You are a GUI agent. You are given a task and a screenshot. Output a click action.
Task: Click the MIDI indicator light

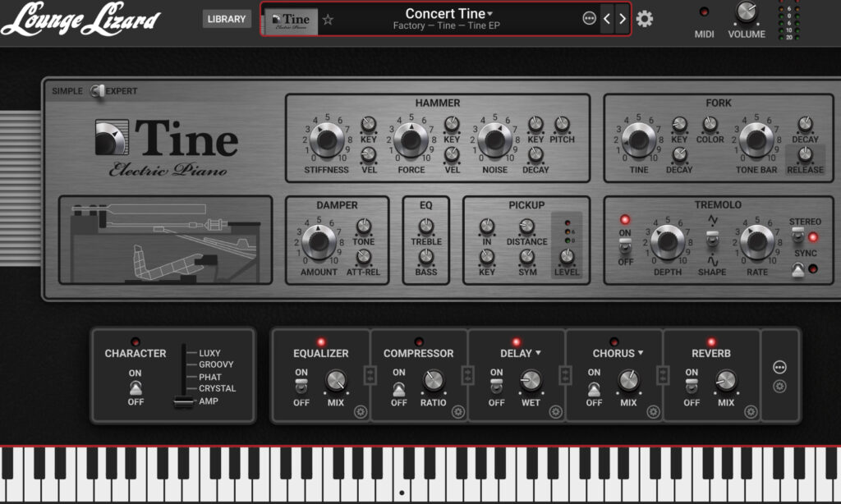point(704,13)
